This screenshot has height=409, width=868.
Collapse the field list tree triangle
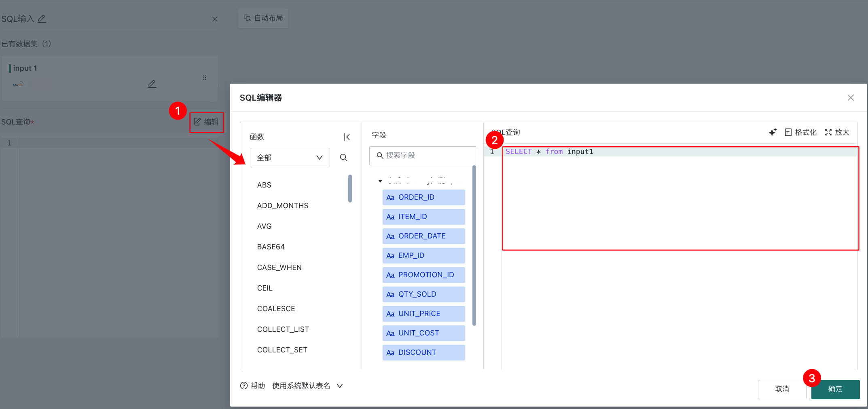tap(380, 181)
